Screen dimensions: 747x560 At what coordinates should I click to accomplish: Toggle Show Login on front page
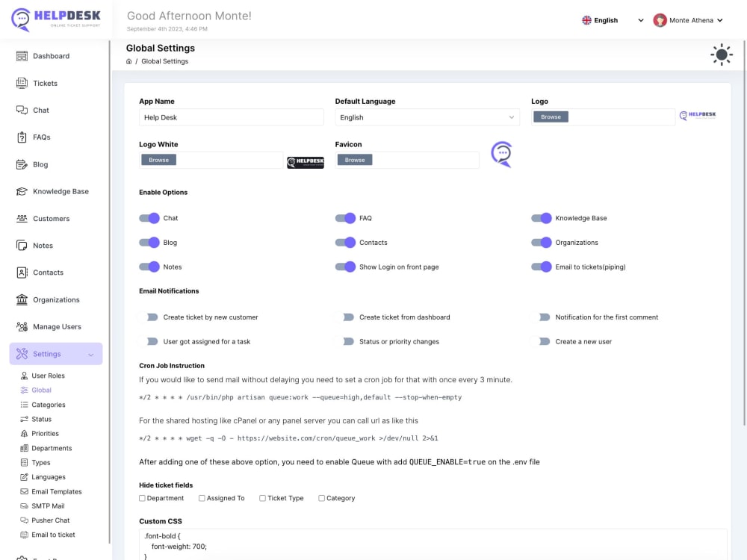(x=345, y=267)
